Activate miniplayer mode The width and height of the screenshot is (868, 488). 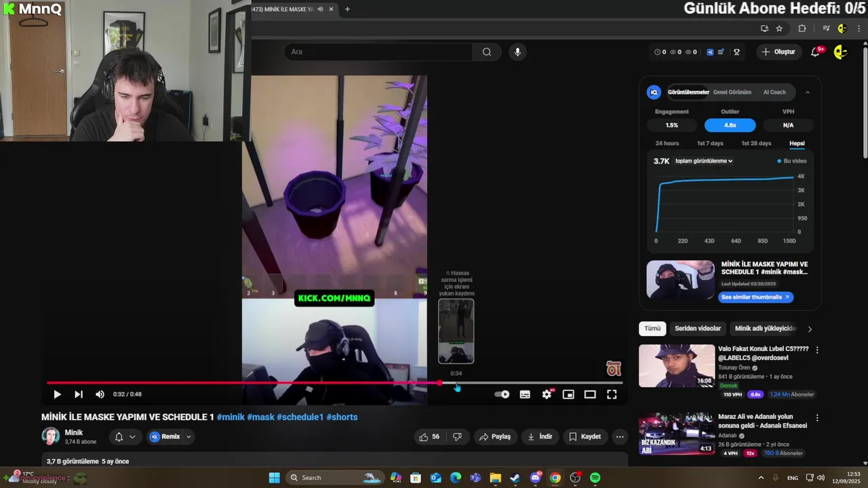pos(568,394)
